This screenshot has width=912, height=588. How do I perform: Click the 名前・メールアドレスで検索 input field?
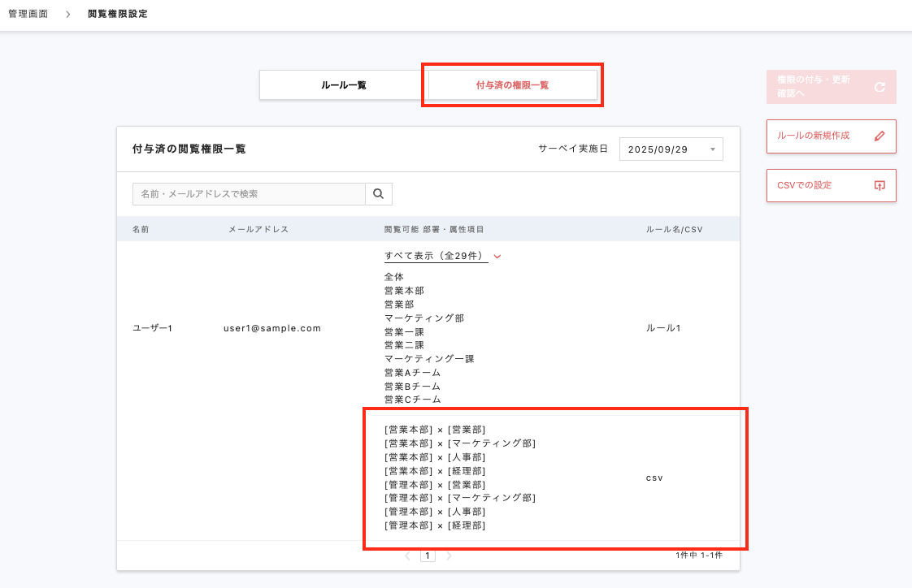click(x=244, y=194)
